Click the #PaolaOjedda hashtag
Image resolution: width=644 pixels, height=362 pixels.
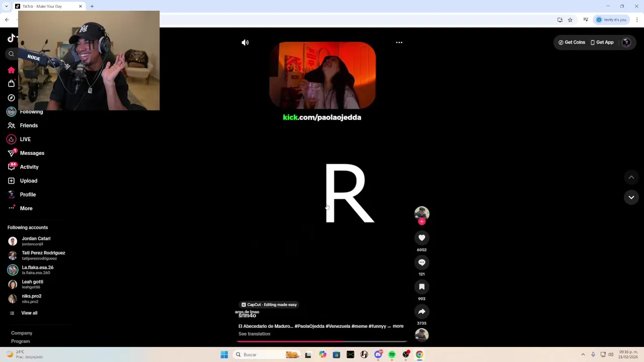point(309,326)
